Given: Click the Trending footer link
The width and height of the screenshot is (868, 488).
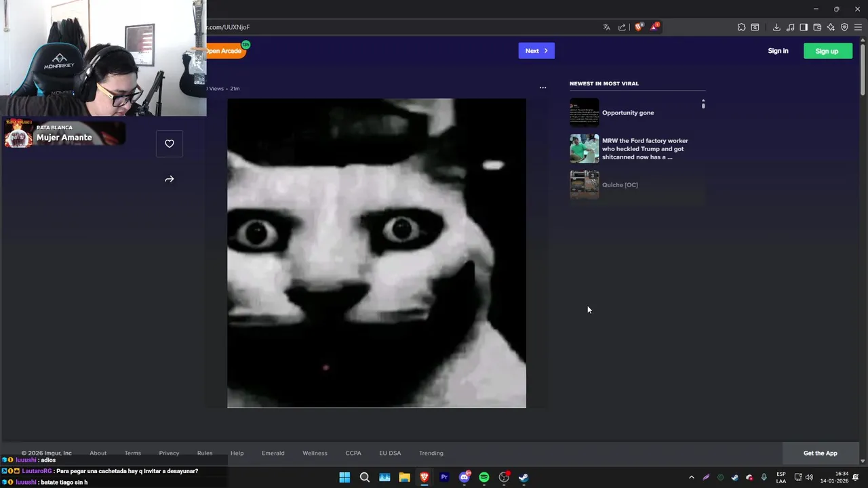Looking at the screenshot, I should (431, 453).
